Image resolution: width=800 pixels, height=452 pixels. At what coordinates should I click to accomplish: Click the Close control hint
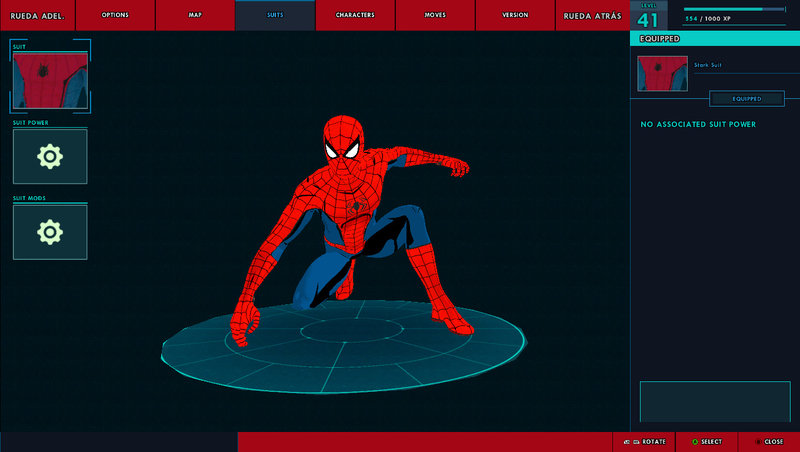(x=769, y=442)
